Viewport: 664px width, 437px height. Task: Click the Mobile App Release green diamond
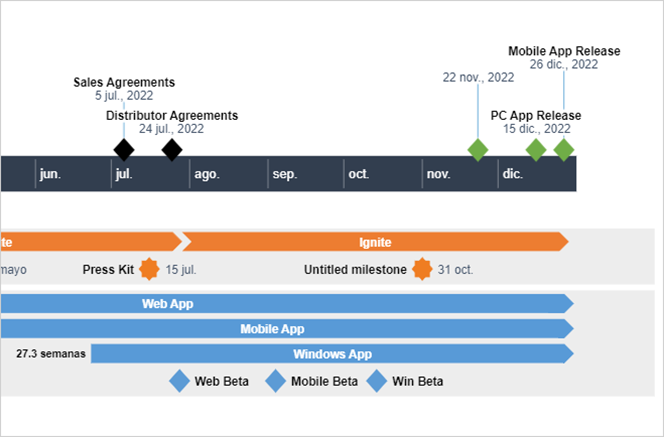tap(564, 150)
